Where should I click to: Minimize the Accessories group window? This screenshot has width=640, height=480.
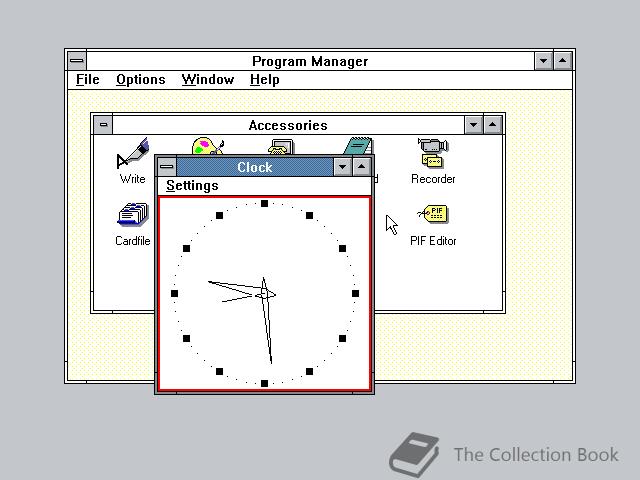click(473, 125)
